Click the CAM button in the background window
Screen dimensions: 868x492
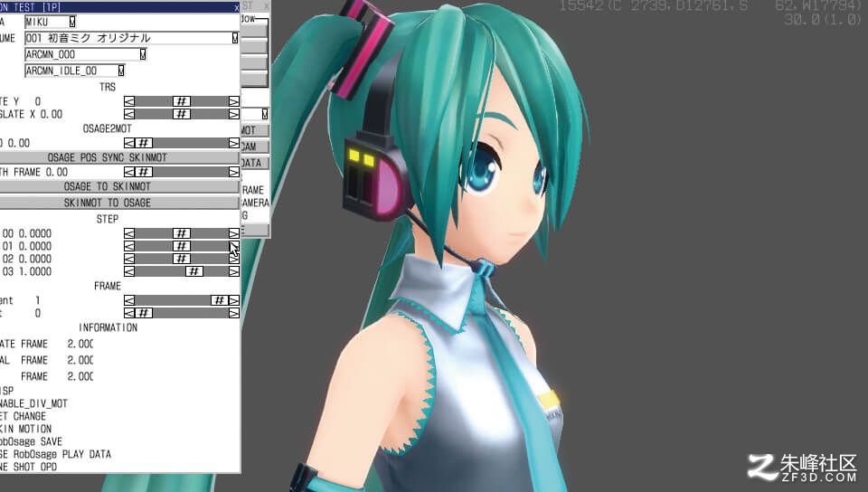[x=255, y=147]
